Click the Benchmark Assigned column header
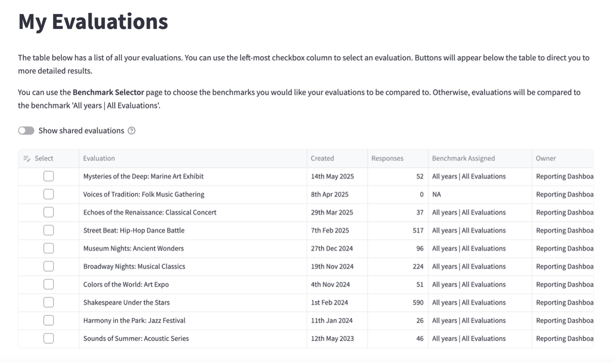Screen dimensions: 616x364 tap(463, 158)
